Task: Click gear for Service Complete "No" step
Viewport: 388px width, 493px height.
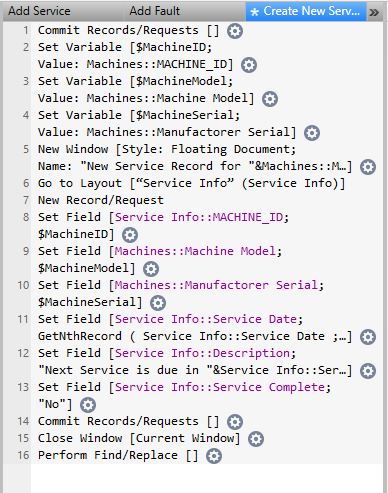Action: [88, 405]
